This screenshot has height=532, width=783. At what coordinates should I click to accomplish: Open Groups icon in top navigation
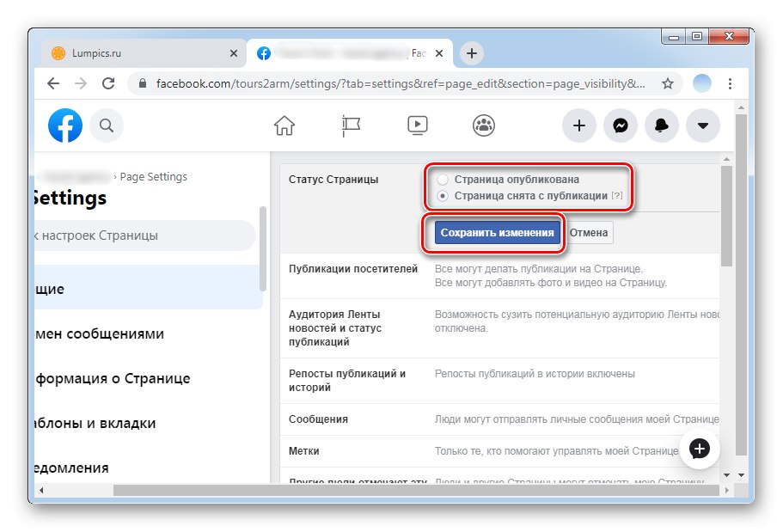click(483, 125)
